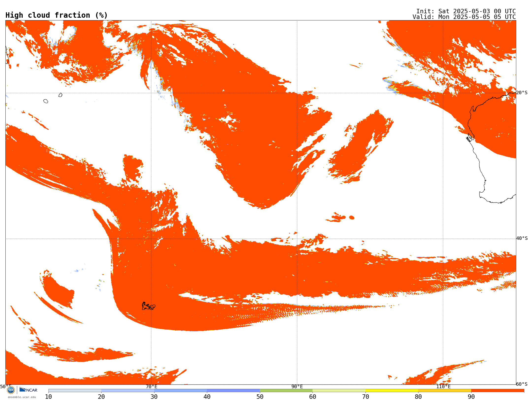The height and width of the screenshot is (400, 532).
Task: Click the 80-90 amber colorbar segment
Action: (x=445, y=391)
